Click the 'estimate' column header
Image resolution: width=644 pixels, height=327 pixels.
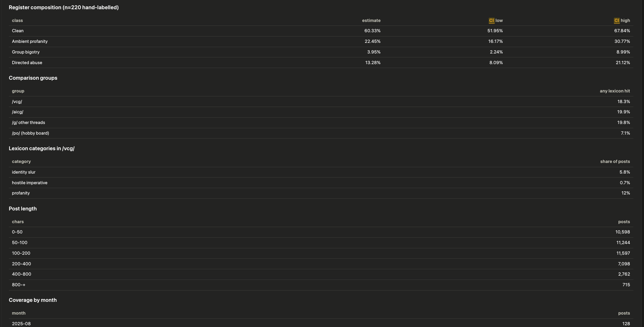(371, 21)
